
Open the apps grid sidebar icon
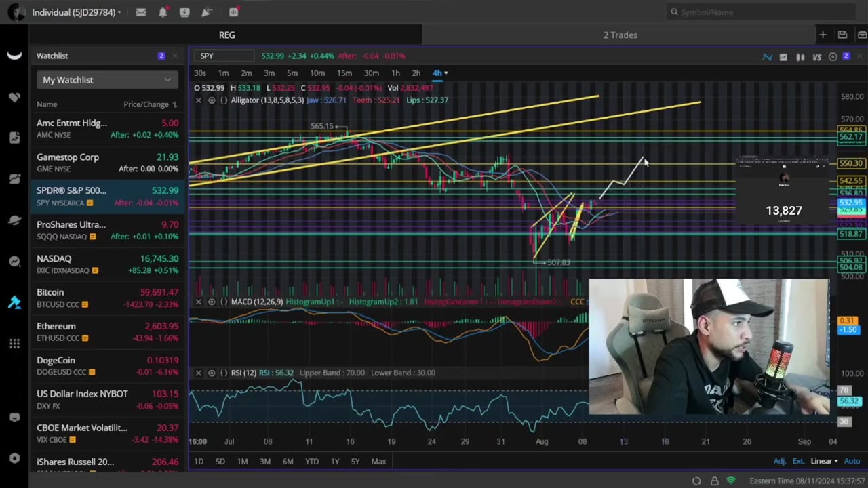(14, 344)
